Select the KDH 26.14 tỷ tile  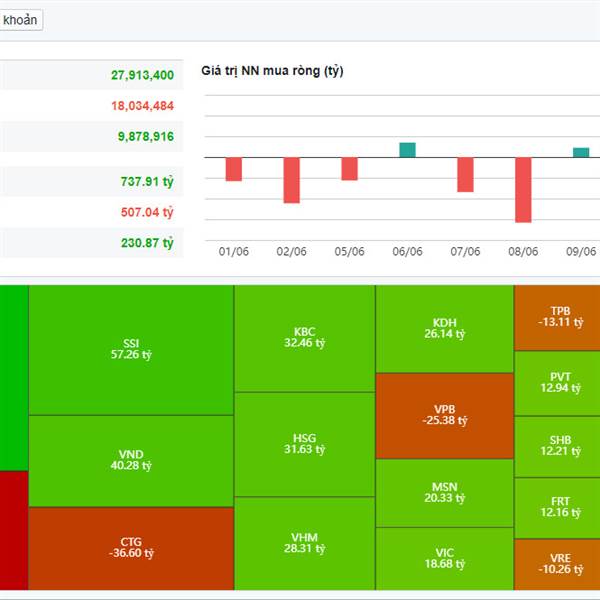pyautogui.click(x=445, y=329)
